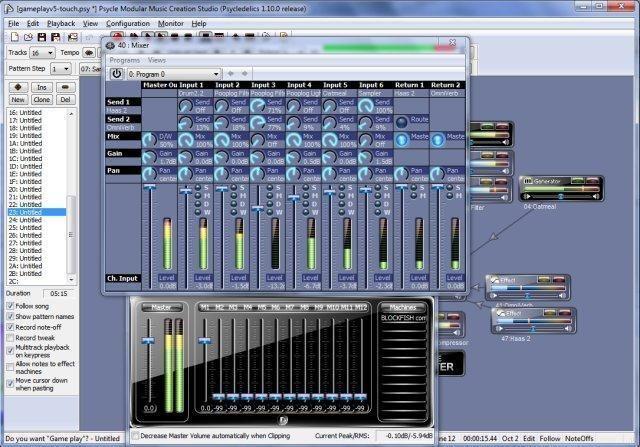The width and height of the screenshot is (640, 447).
Task: Toggle the Show pattern names checkbox
Action: pyautogui.click(x=10, y=316)
